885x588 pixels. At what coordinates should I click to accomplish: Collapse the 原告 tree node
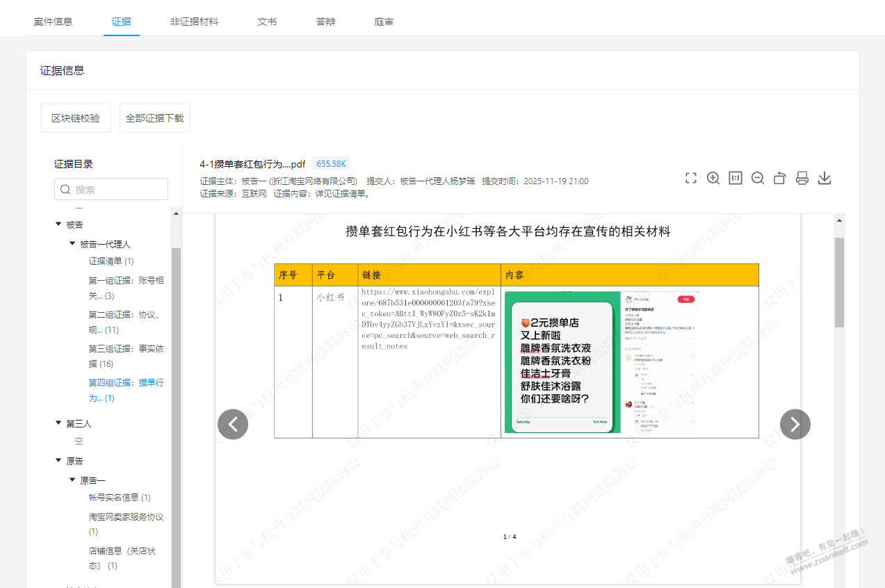click(x=58, y=461)
